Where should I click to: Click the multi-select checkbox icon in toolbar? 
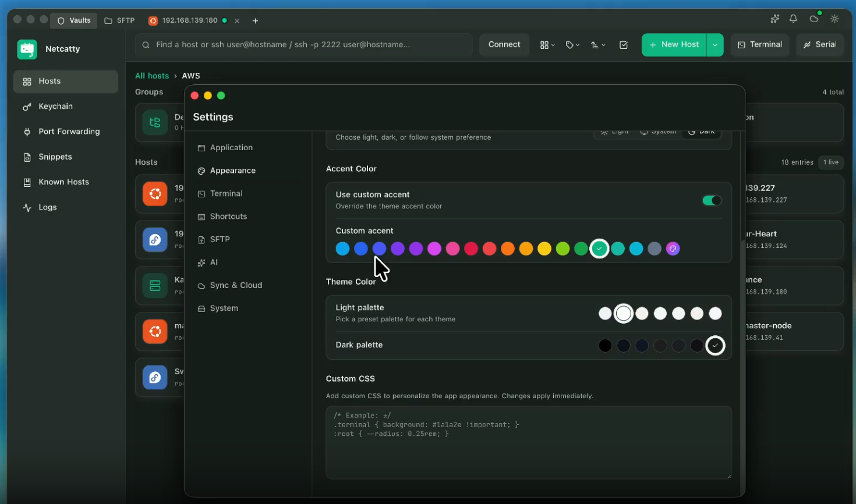pos(624,45)
